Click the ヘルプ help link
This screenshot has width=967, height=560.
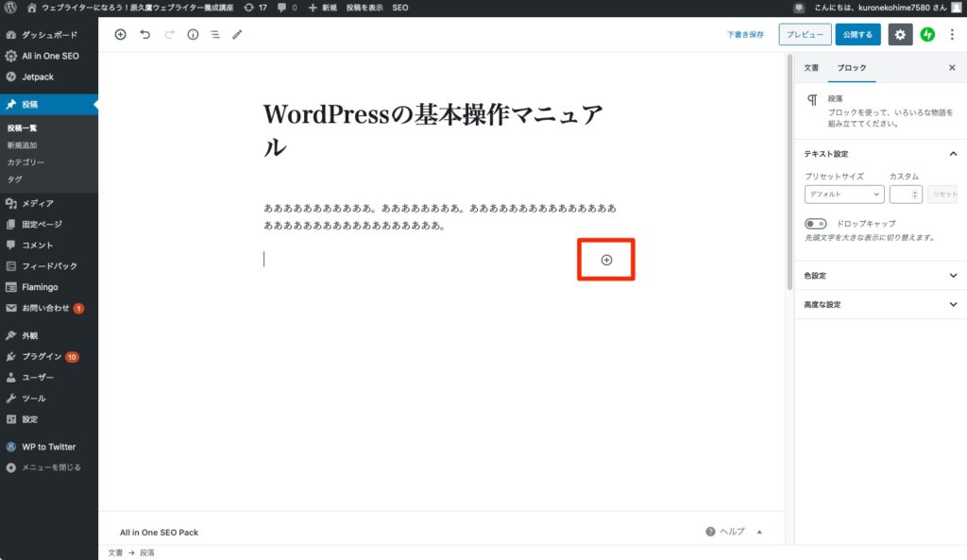(725, 532)
